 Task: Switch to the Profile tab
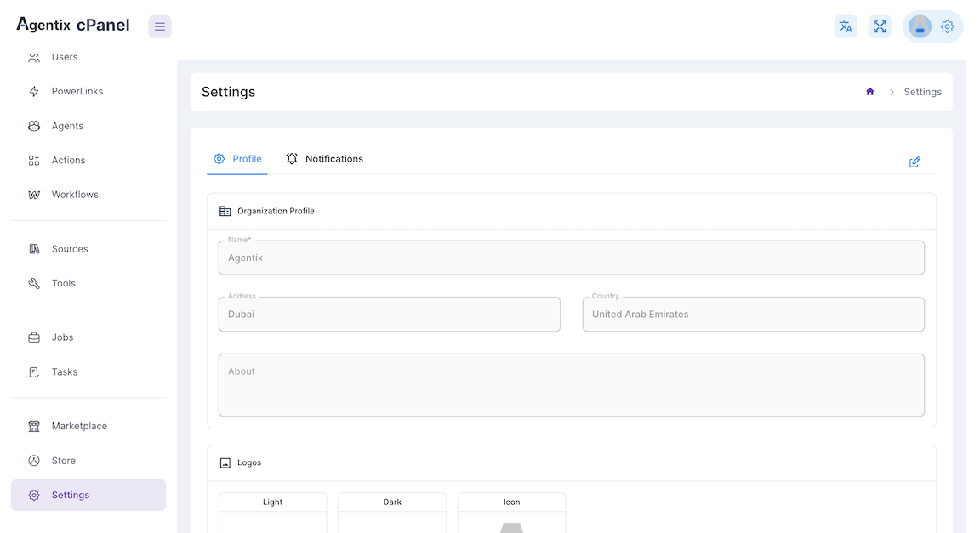click(x=236, y=159)
